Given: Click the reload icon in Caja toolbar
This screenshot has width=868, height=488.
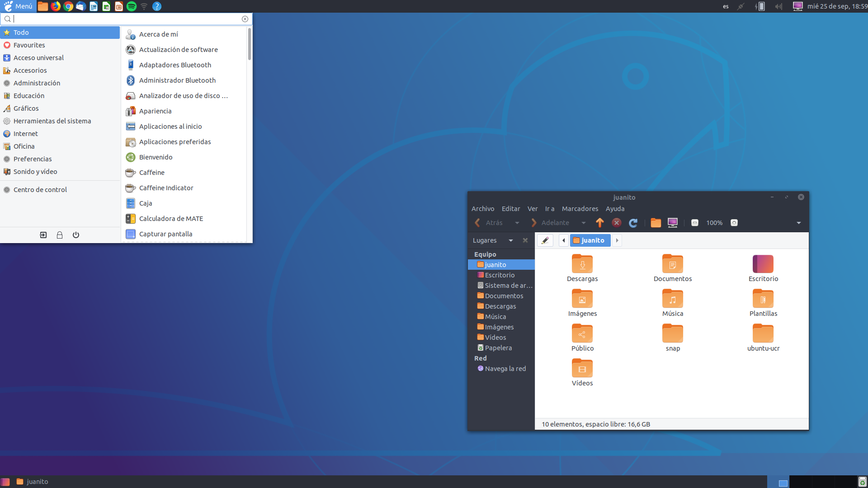Looking at the screenshot, I should (x=633, y=223).
